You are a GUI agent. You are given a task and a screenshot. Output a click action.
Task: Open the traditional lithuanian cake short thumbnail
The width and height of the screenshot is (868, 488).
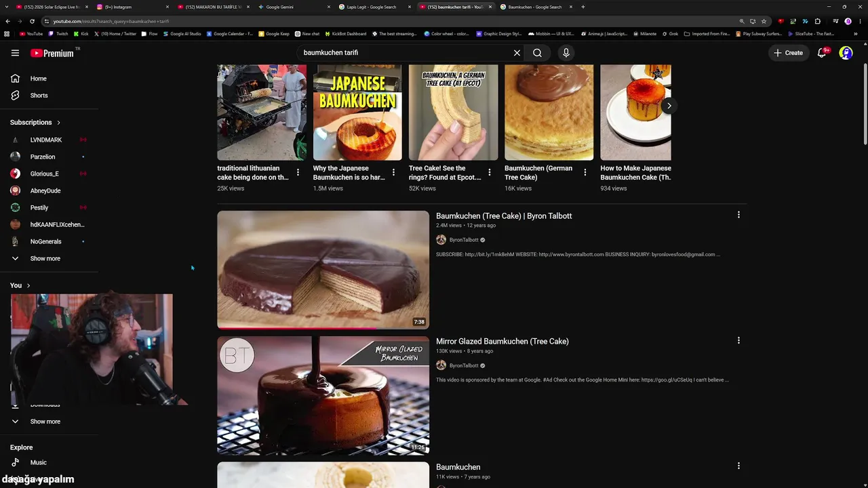(x=262, y=113)
